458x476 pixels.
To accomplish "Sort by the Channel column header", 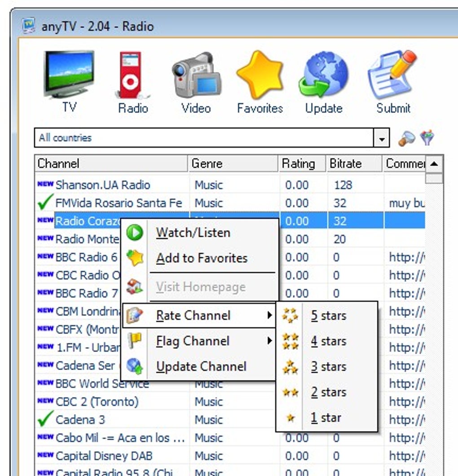I will click(111, 163).
